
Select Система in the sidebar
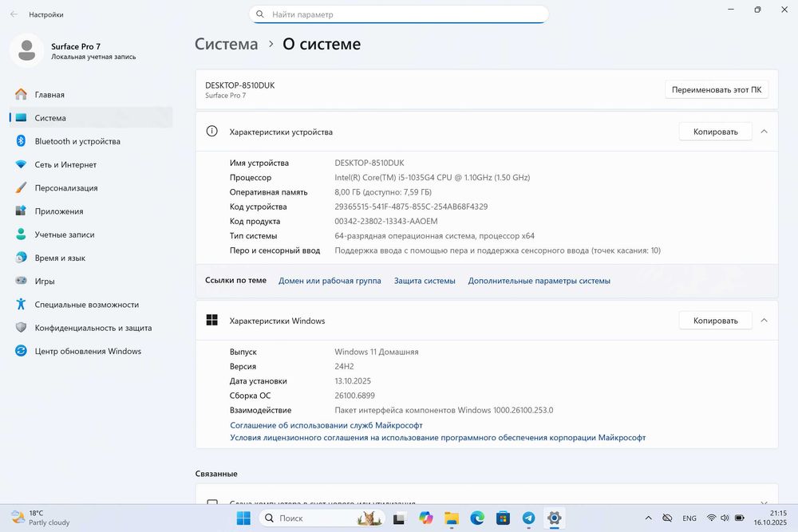91,118
